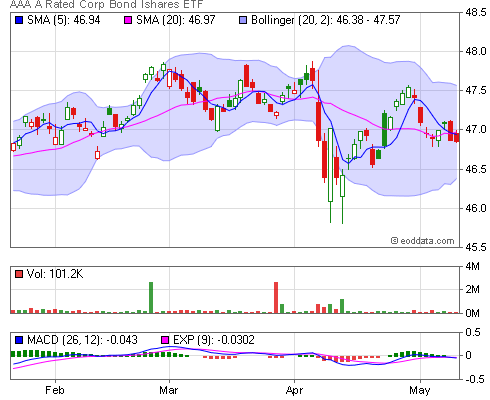This screenshot has height=400, width=490.
Task: Click the magenta EXP (9) legend swatch
Action: tap(165, 340)
